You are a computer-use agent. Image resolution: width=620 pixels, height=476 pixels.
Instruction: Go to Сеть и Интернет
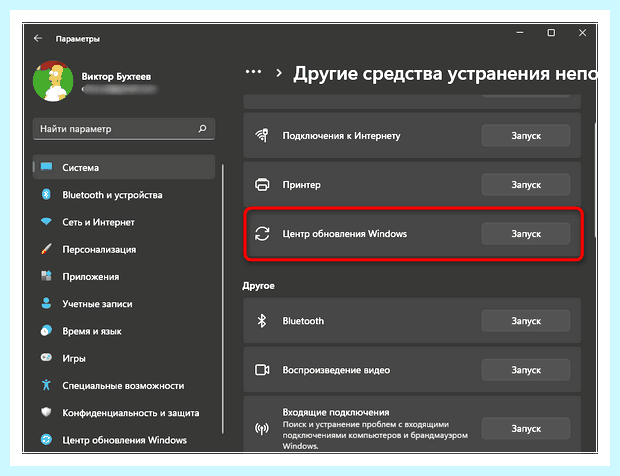pyautogui.click(x=124, y=222)
